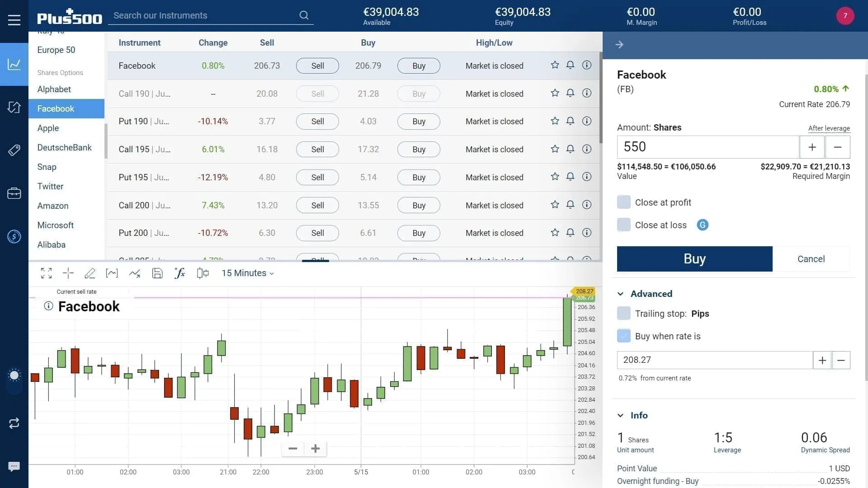
Task: Favorite the Put 190 option star
Action: 555,121
